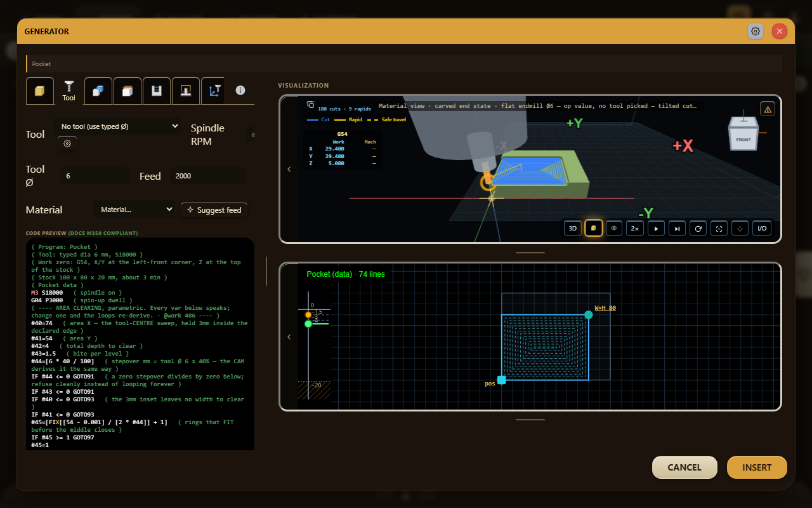Change the 2× playback speed
The image size is (812, 508).
(634, 228)
